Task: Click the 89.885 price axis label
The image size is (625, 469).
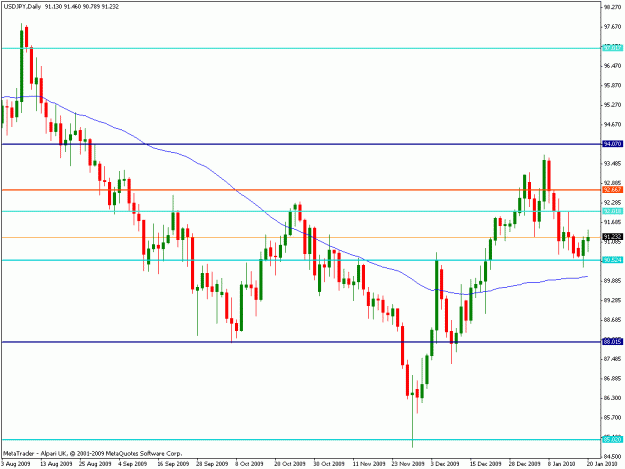Action: click(x=613, y=281)
